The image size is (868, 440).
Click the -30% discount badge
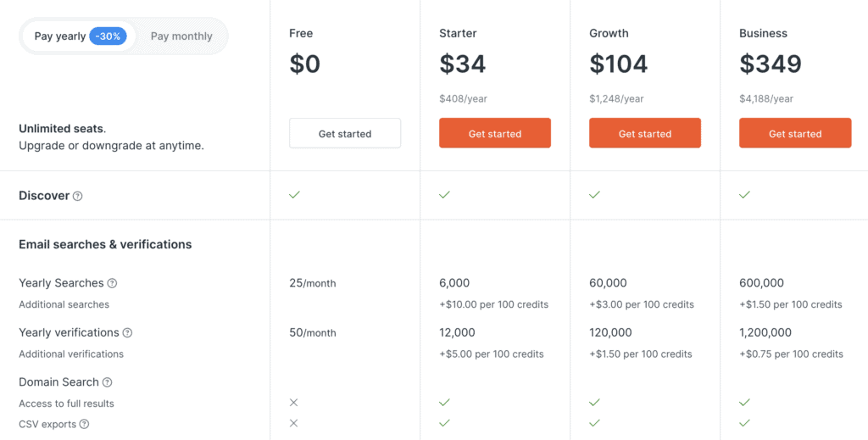108,36
